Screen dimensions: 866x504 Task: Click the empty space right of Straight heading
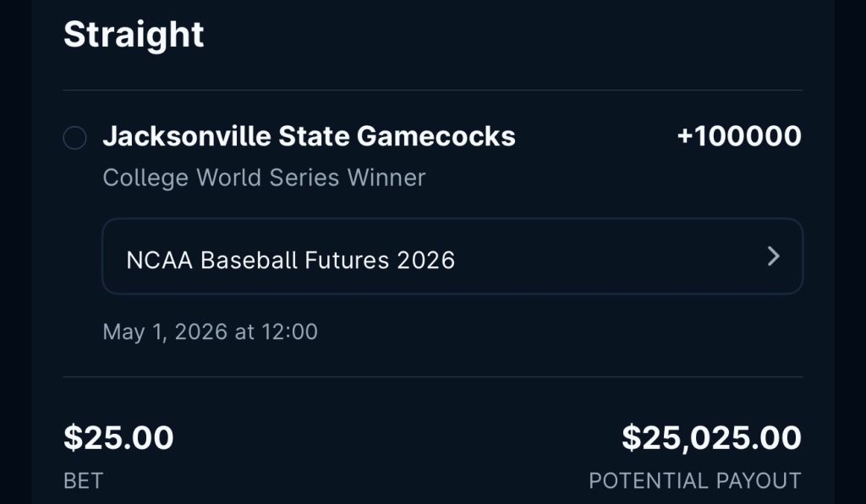tap(507, 35)
